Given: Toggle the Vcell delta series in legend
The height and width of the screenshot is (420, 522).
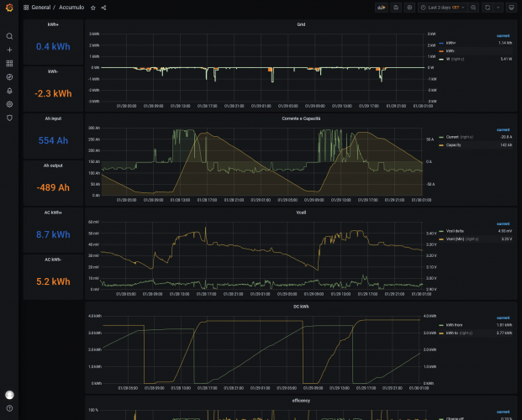Looking at the screenshot, I should click(x=458, y=232).
